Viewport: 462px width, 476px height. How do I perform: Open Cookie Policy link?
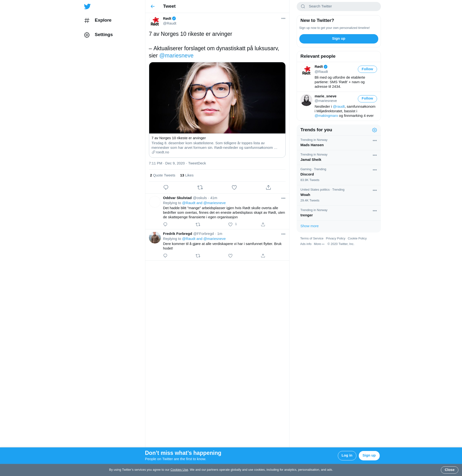[357, 238]
